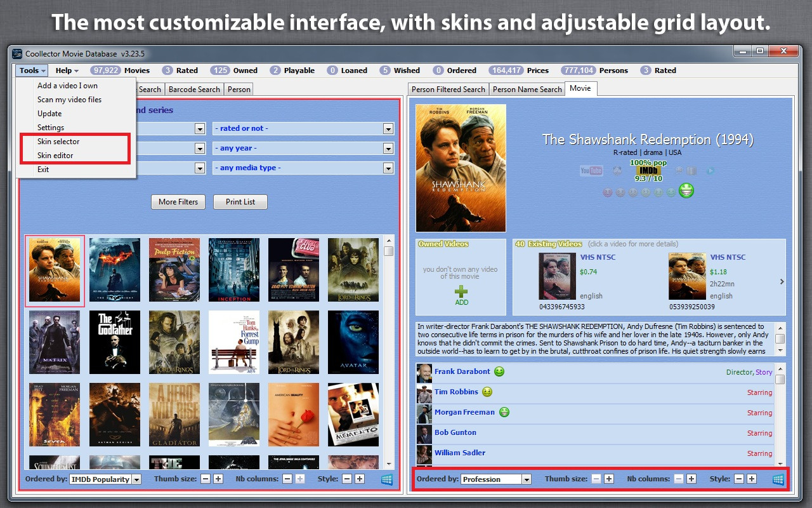The height and width of the screenshot is (508, 812).
Task: Click Style minus in the movie list footer
Action: point(347,479)
